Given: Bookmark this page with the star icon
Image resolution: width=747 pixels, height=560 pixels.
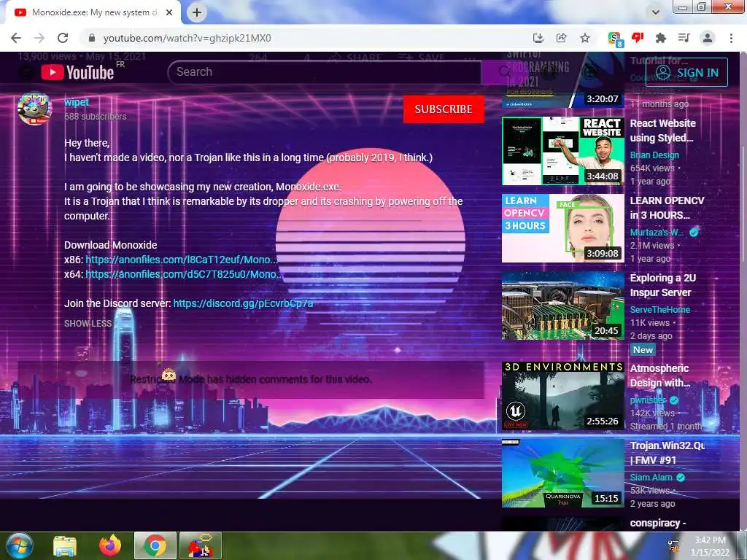Looking at the screenshot, I should tap(585, 38).
